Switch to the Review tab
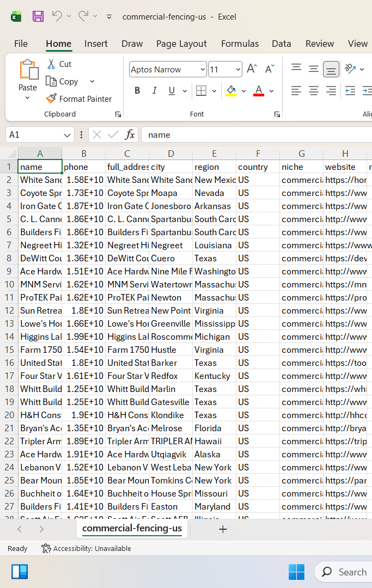This screenshot has width=372, height=588. pos(320,44)
